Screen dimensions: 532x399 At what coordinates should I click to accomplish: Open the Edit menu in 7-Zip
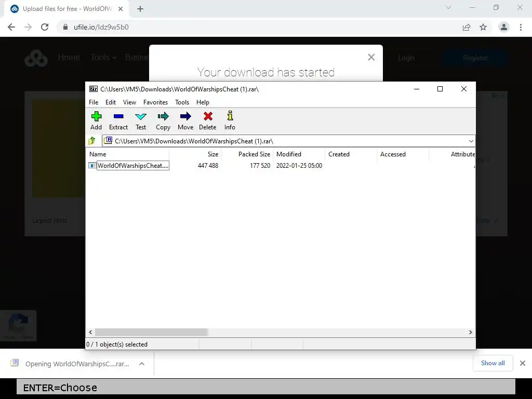click(111, 102)
